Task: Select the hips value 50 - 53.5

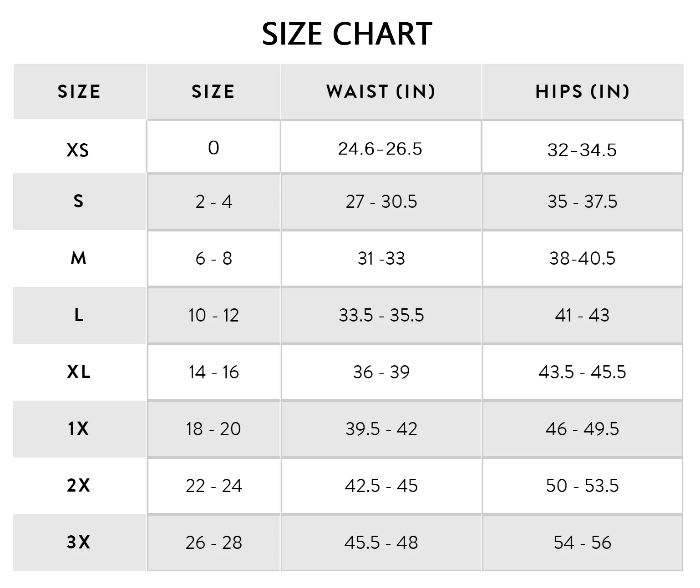Action: [582, 486]
